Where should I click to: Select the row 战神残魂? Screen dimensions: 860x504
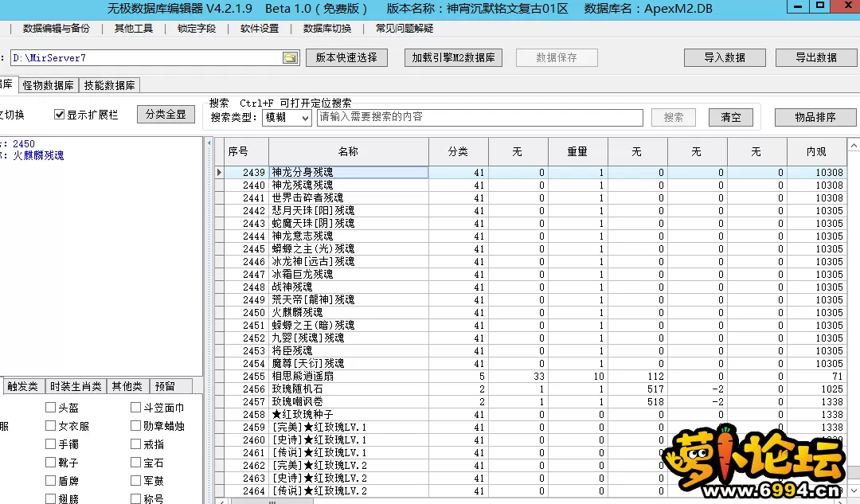pyautogui.click(x=530, y=287)
